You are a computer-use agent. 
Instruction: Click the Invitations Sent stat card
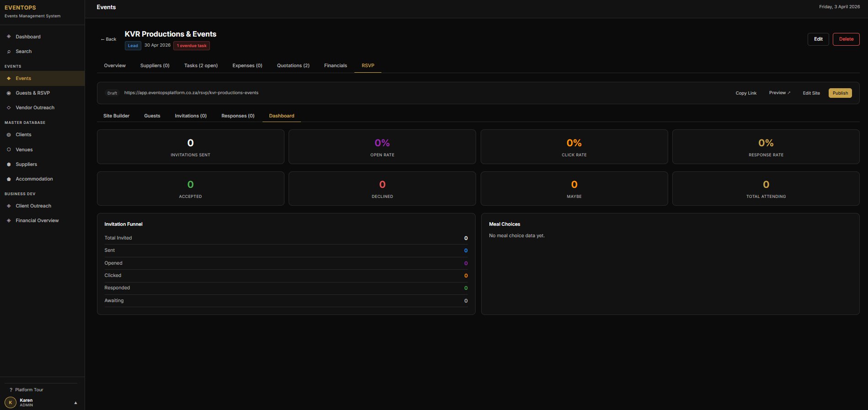click(191, 147)
